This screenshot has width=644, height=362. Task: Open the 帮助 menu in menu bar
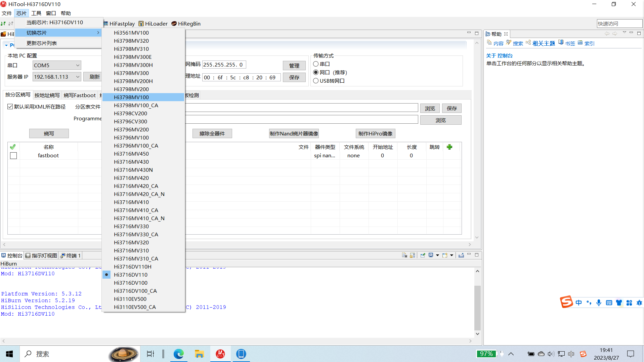click(x=66, y=13)
